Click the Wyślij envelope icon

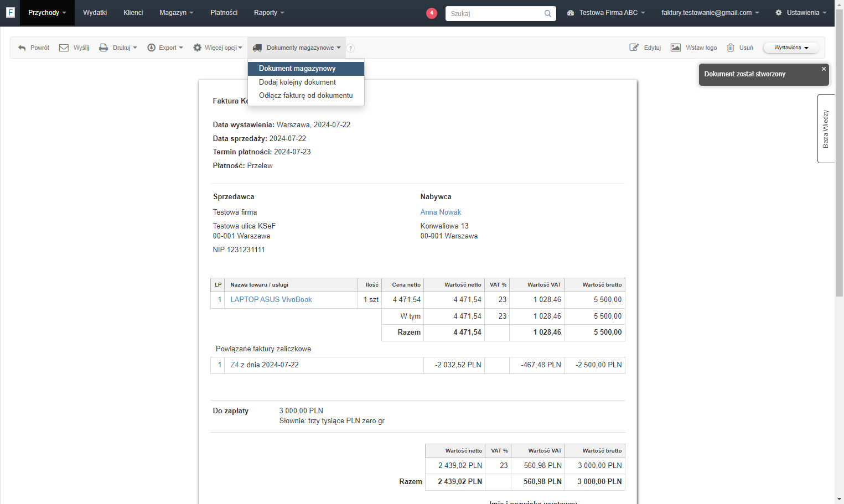[64, 48]
